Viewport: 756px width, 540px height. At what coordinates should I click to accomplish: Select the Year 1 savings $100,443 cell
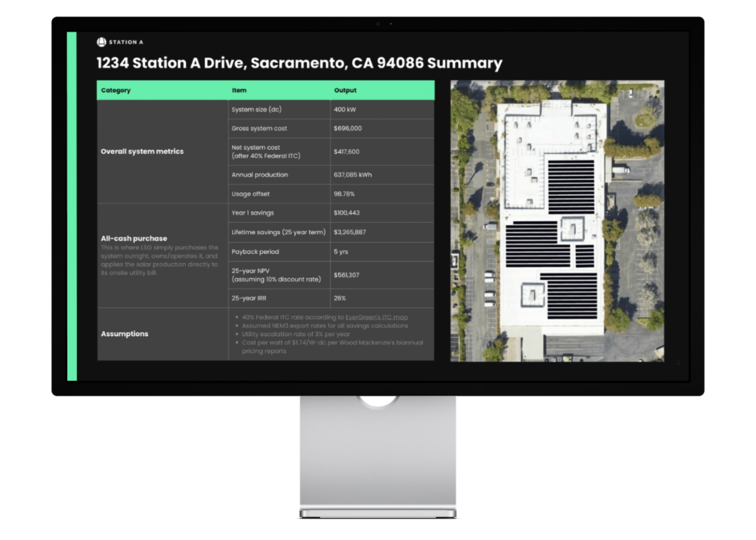click(347, 213)
